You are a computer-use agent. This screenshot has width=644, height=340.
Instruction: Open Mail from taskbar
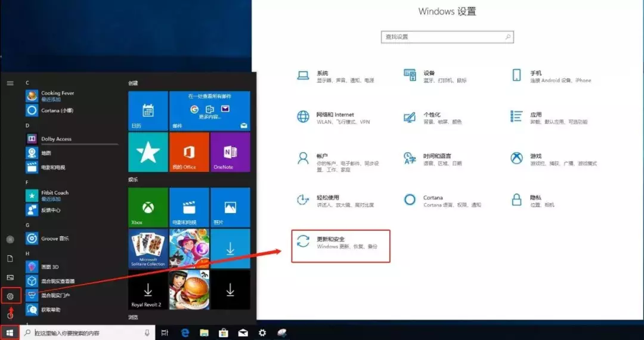click(x=243, y=333)
